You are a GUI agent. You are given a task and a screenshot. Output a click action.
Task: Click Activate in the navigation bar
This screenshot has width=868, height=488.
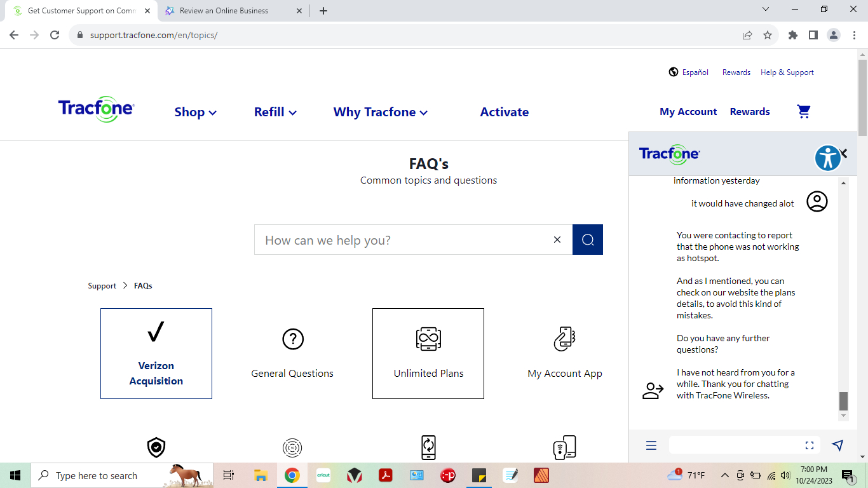504,112
